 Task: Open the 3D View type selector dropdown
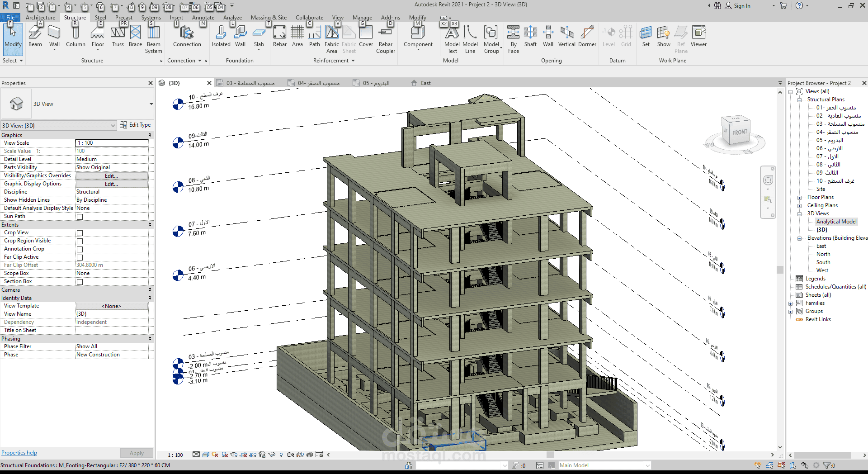click(x=151, y=104)
